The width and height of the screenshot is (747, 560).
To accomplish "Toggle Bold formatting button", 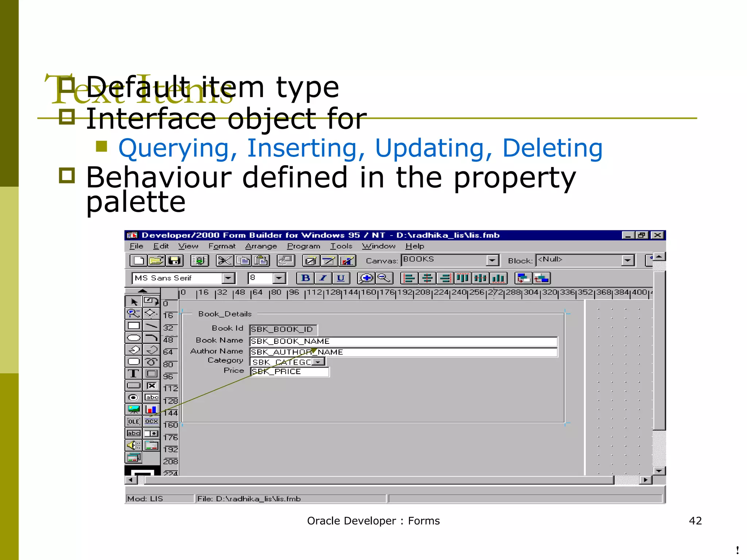I will coord(306,278).
